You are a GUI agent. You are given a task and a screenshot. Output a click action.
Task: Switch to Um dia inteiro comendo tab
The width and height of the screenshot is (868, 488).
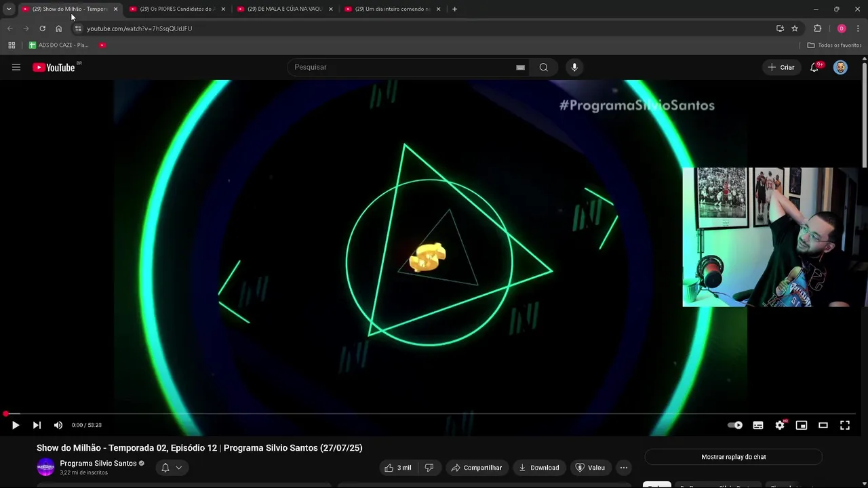tap(392, 9)
